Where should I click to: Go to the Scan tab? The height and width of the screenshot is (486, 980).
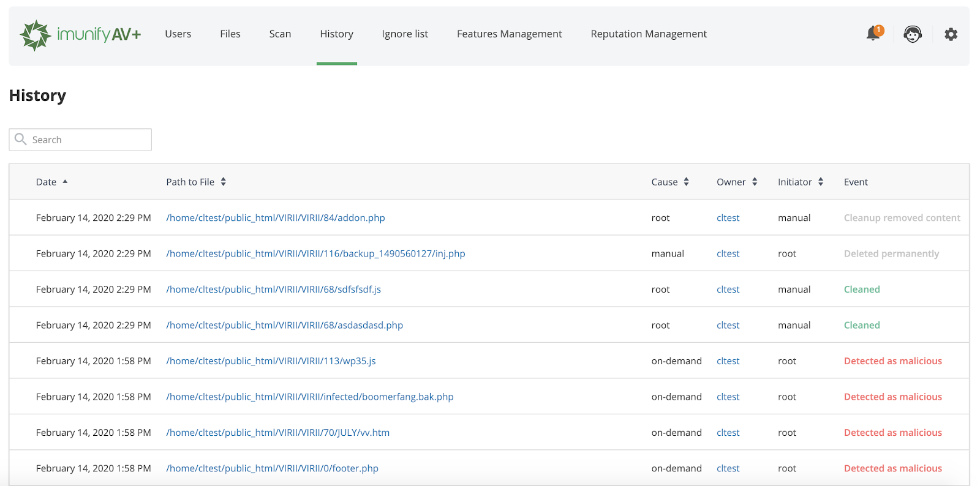pos(280,34)
